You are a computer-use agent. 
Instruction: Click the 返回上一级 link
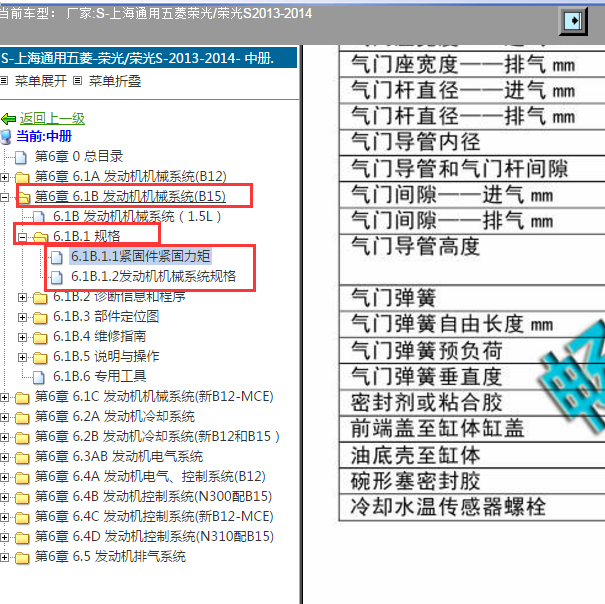[52, 118]
